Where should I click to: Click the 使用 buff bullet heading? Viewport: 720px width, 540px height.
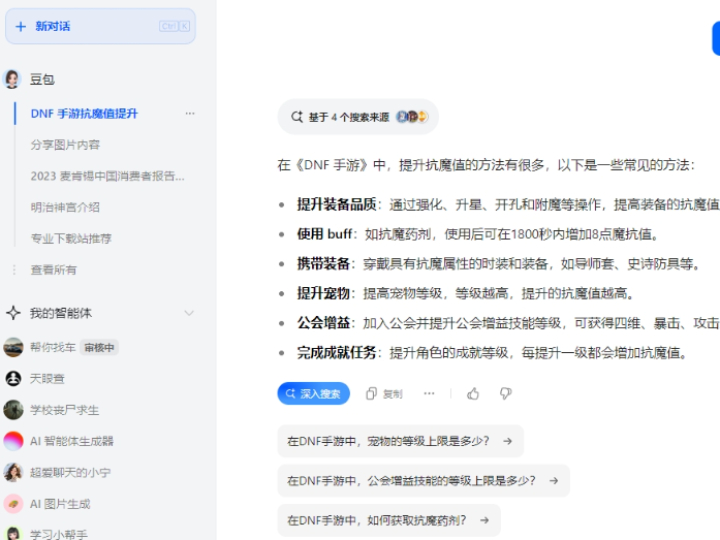pos(324,234)
